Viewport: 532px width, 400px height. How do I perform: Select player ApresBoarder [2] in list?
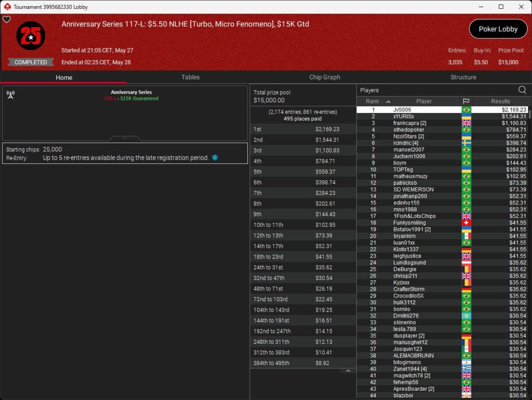[x=443, y=389]
